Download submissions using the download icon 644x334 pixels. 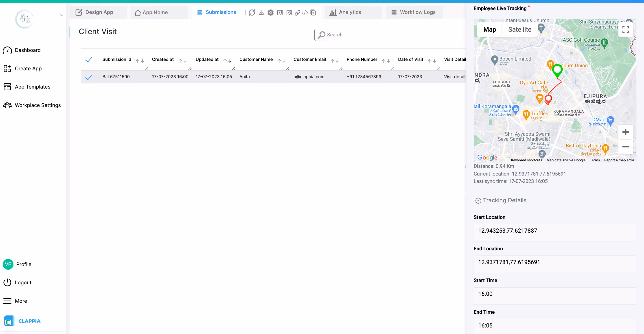click(261, 12)
